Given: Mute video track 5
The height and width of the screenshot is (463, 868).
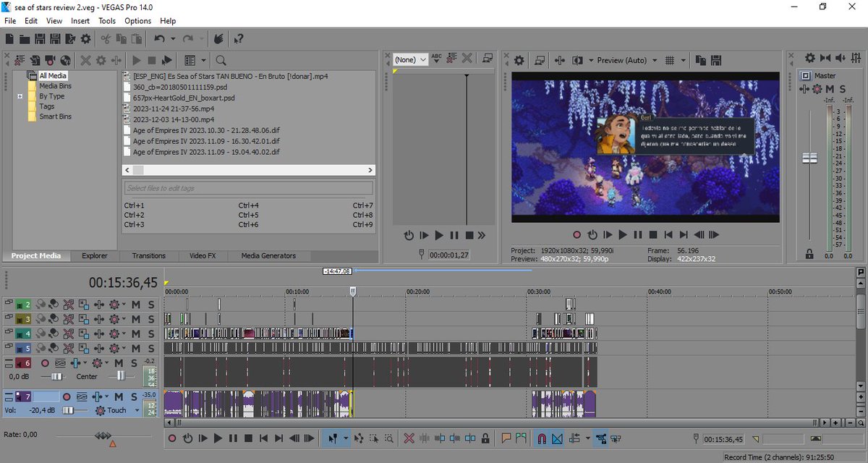Looking at the screenshot, I should [136, 348].
